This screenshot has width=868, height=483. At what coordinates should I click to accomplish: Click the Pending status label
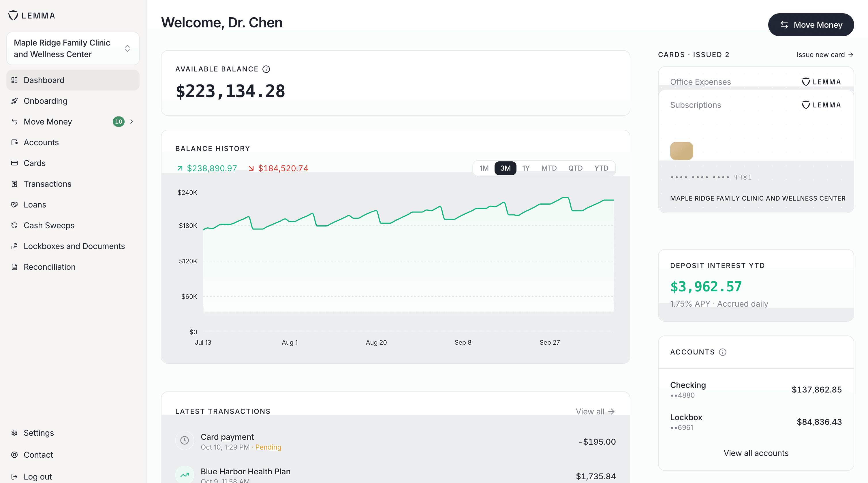click(x=268, y=447)
